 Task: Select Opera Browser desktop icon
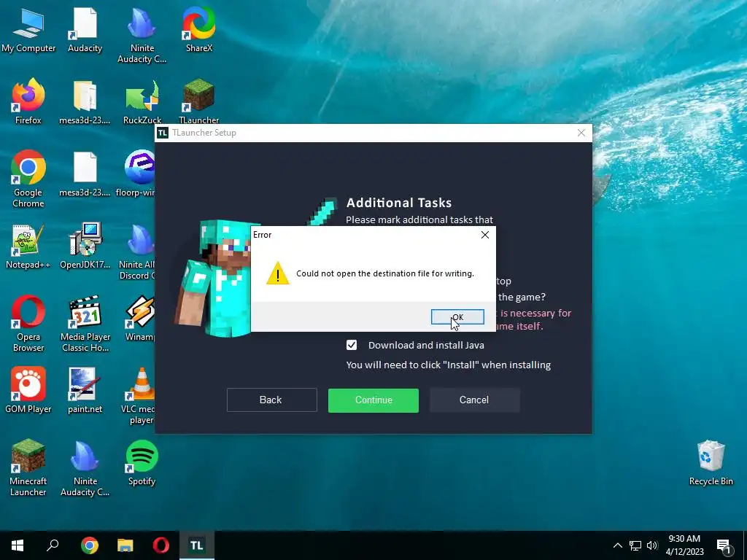tap(28, 324)
